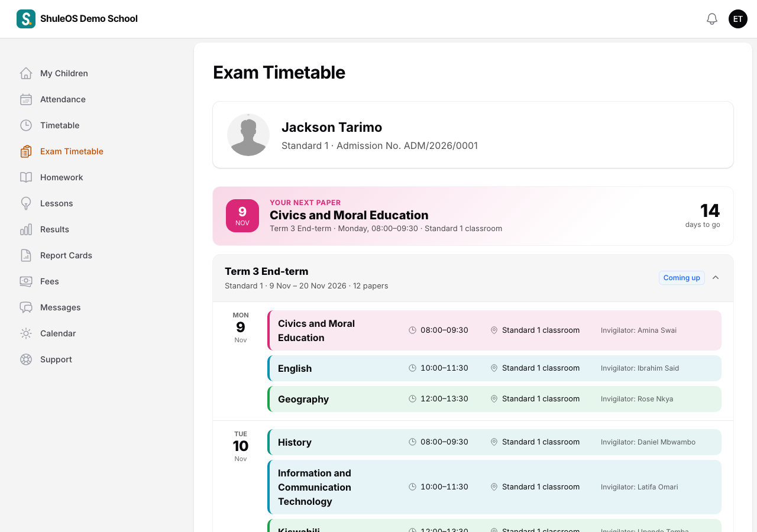Open the notifications bell
757x532 pixels.
click(x=712, y=19)
